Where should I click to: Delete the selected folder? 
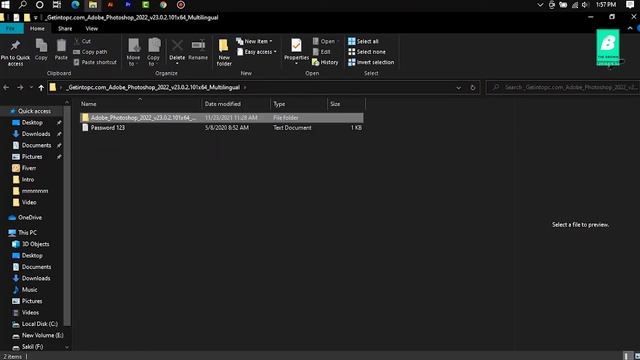177,51
